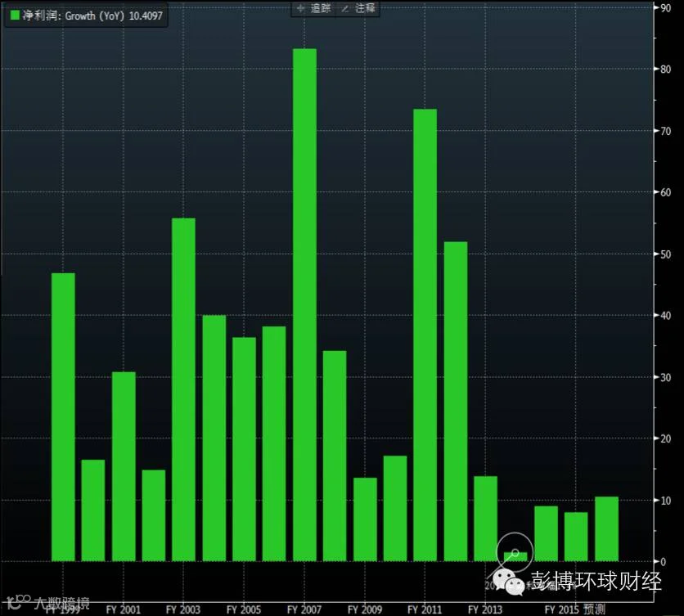This screenshot has height=616, width=684.
Task: Select the FY 2012 bar near 52
Action: tap(456, 402)
